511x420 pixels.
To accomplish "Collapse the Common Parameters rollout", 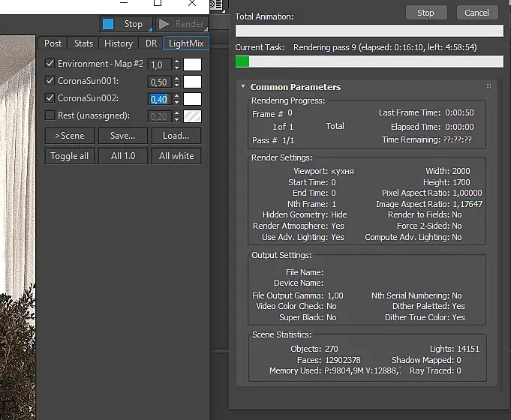I will pyautogui.click(x=243, y=86).
